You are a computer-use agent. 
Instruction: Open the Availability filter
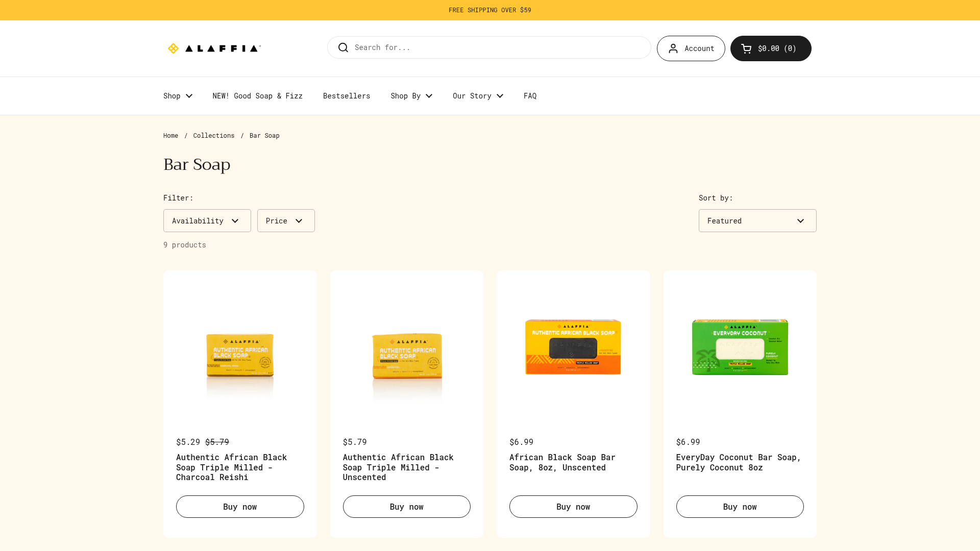[207, 220]
